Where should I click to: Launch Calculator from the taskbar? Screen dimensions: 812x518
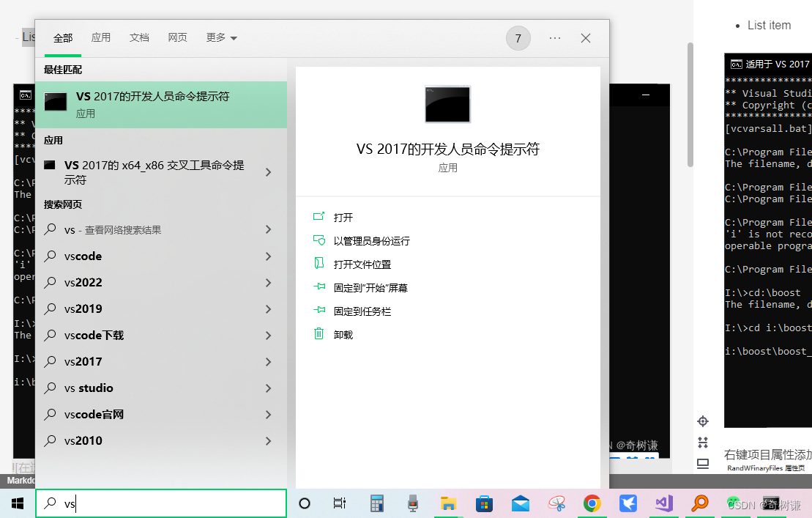tap(376, 503)
